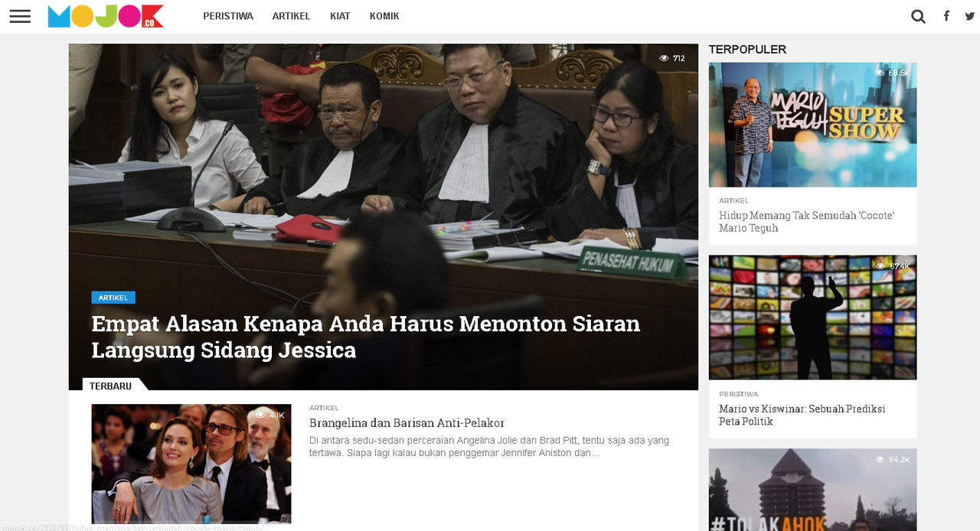Open 'Mario vs Kiswinar: Sebuah Prediksi' link
980x531 pixels.
pyautogui.click(x=802, y=415)
